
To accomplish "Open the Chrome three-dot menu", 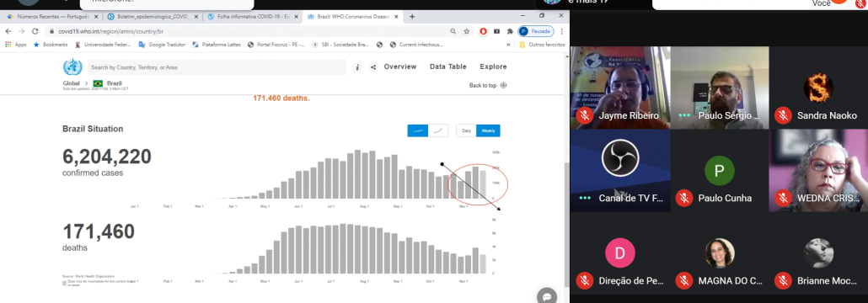I will click(x=562, y=31).
